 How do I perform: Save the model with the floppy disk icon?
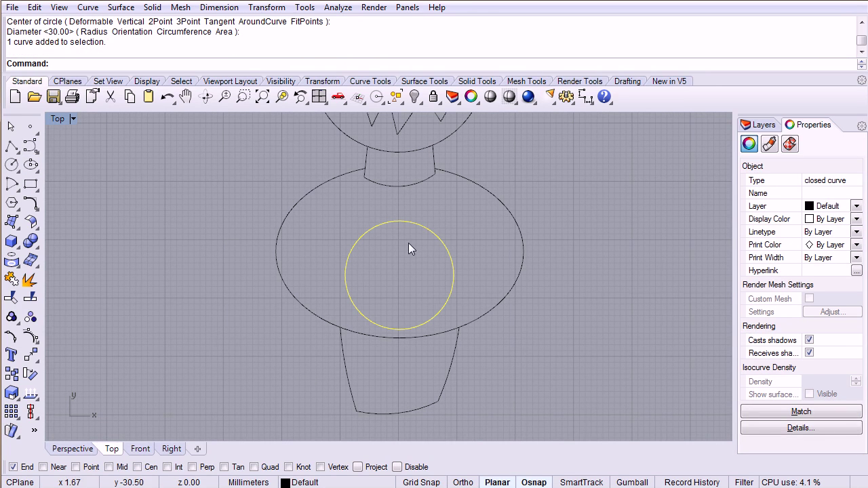point(53,97)
